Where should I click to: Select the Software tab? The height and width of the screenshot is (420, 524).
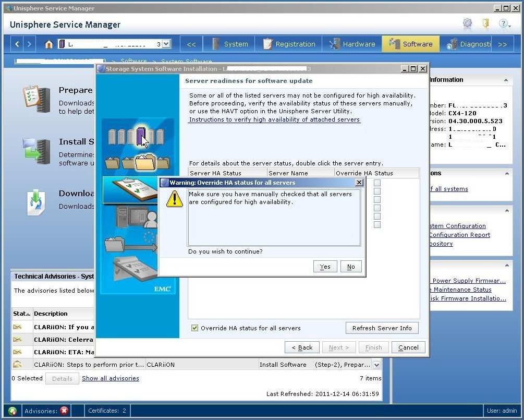coord(410,44)
